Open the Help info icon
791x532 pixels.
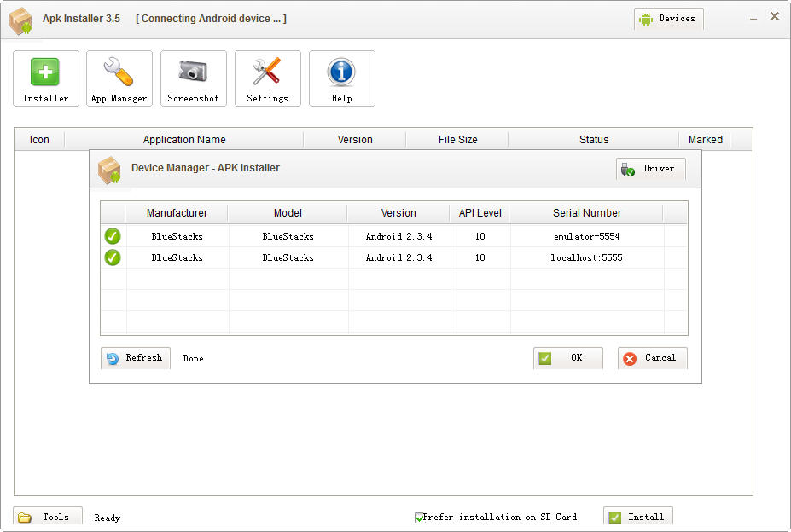coord(341,78)
